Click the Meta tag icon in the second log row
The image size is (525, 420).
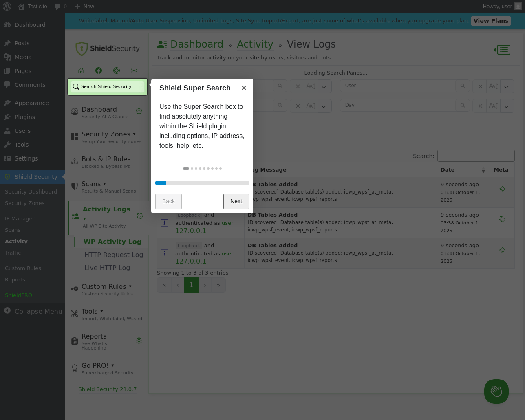click(x=502, y=219)
